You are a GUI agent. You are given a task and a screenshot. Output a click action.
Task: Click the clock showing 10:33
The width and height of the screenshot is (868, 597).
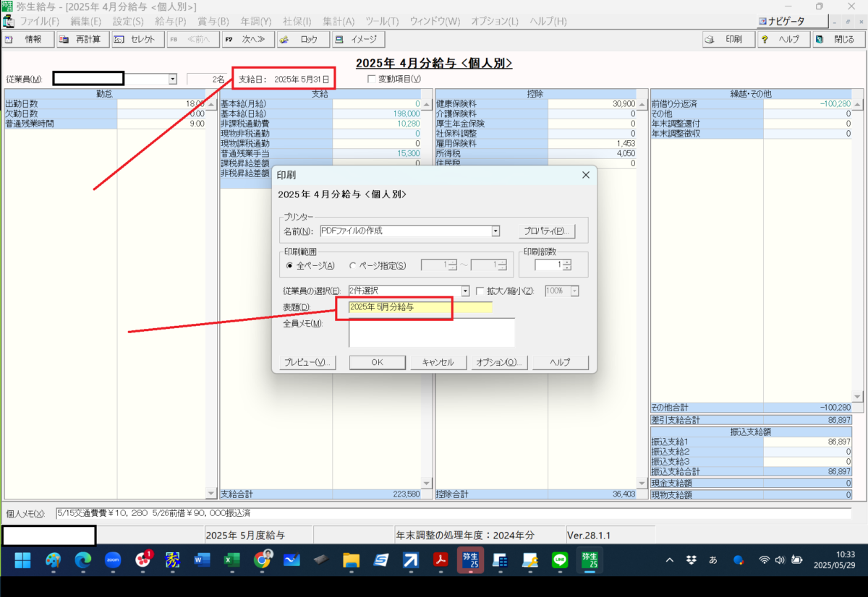point(845,554)
